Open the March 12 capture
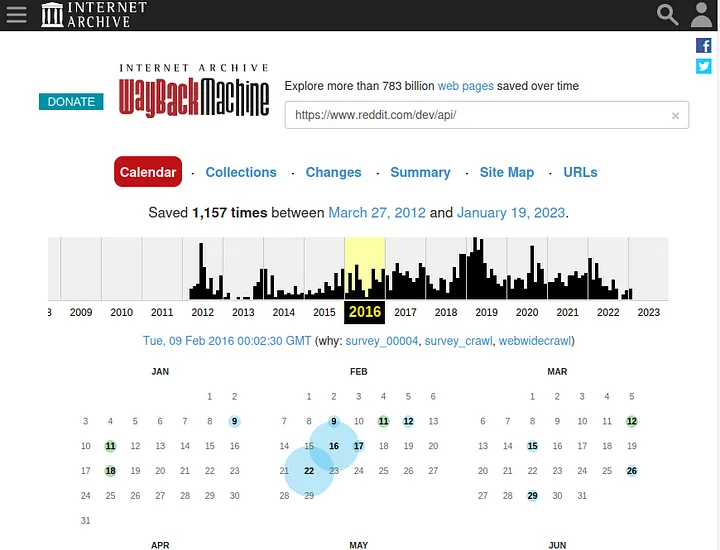Viewport: 720px width, 550px height. [631, 421]
